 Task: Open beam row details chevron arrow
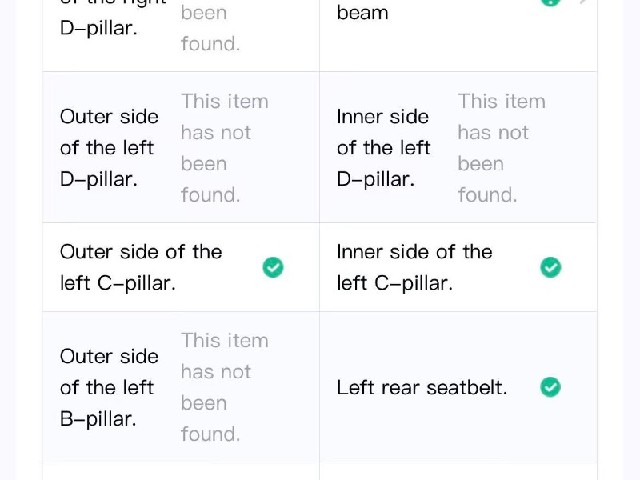584,2
